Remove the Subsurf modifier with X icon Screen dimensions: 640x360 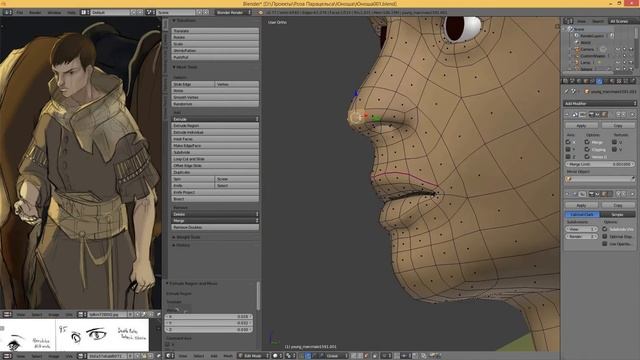coord(633,194)
